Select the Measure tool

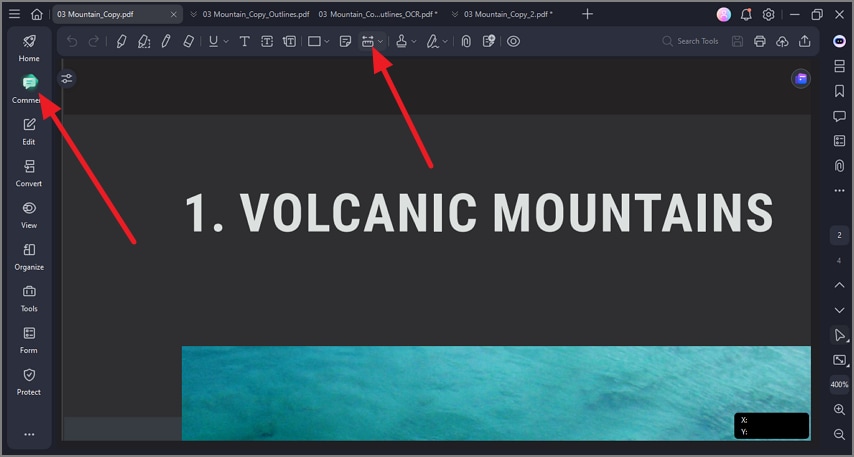point(368,41)
